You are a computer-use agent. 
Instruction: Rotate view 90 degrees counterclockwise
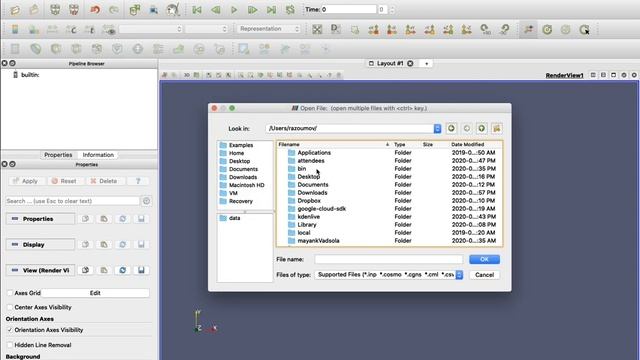point(504,29)
